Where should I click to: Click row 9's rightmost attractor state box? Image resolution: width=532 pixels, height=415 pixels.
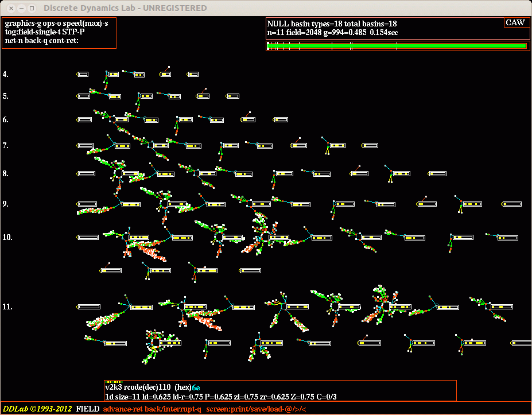512,204
